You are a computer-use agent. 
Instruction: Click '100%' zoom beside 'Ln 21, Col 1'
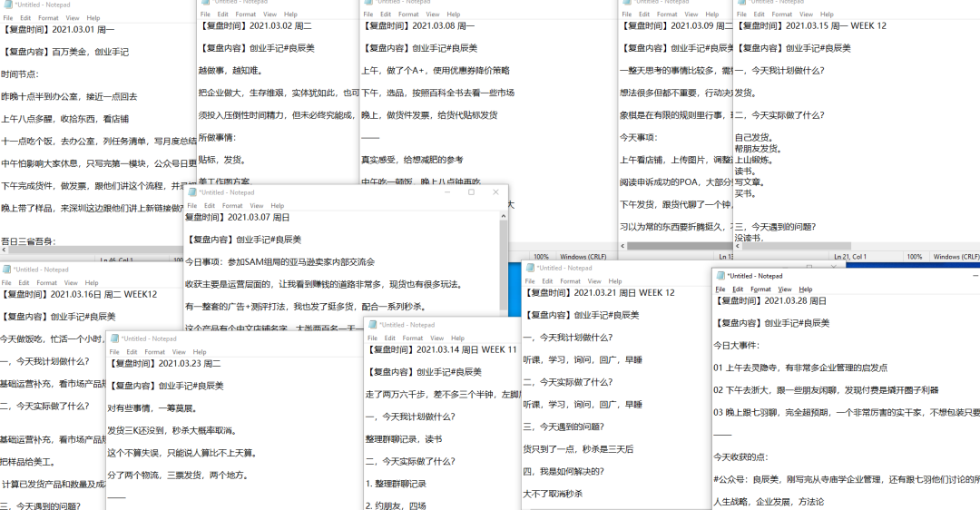point(915,257)
